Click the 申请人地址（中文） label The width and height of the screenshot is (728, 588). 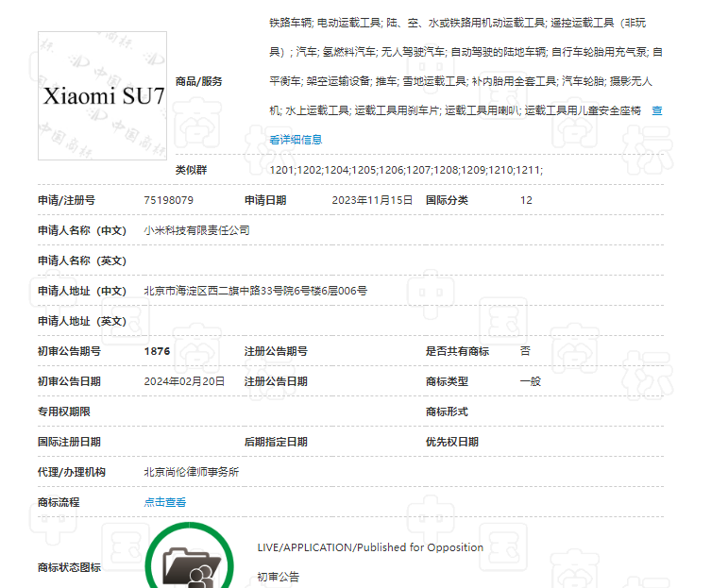tap(82, 291)
